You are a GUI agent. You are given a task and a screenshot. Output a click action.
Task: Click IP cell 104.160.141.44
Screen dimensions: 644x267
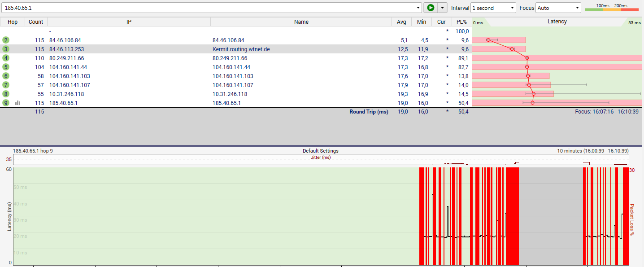(68, 67)
